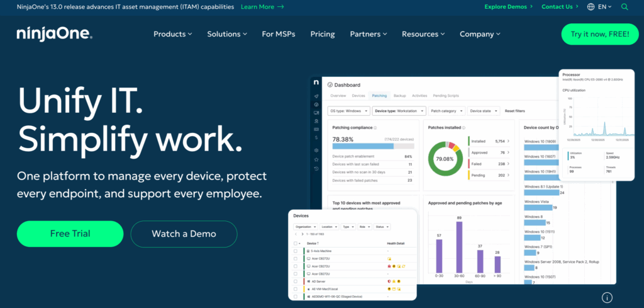
Task: Open the Contact Us link
Action: point(560,6)
